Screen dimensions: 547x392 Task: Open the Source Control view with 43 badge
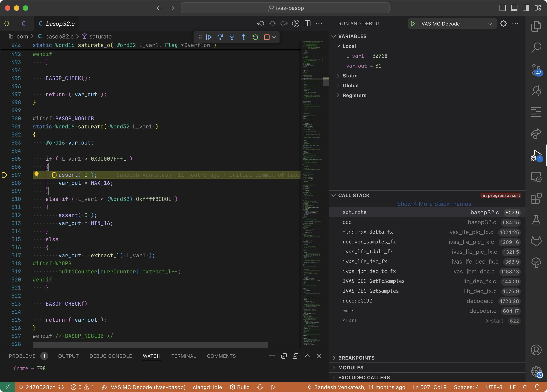point(536,69)
